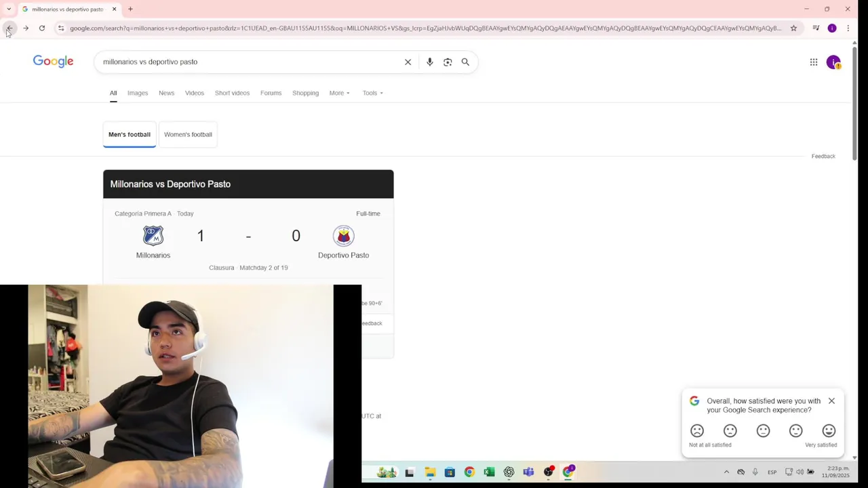Switch to Short videos tab

(x=232, y=93)
